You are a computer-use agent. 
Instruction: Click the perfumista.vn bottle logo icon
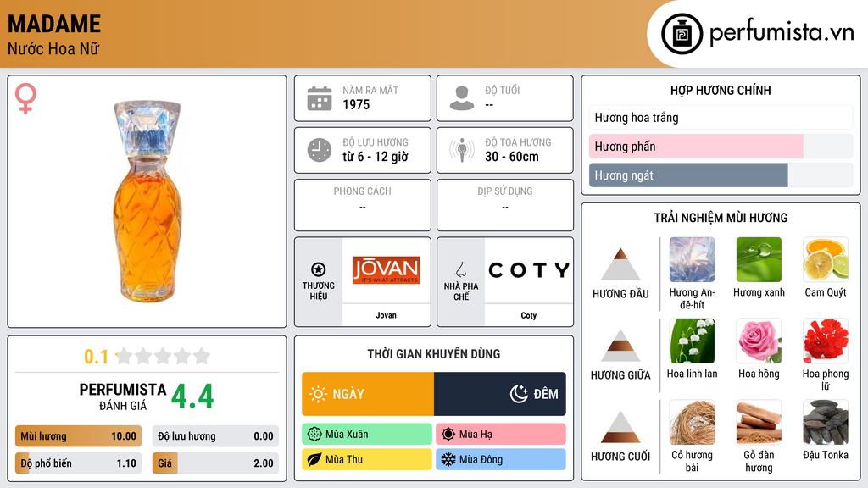point(682,34)
